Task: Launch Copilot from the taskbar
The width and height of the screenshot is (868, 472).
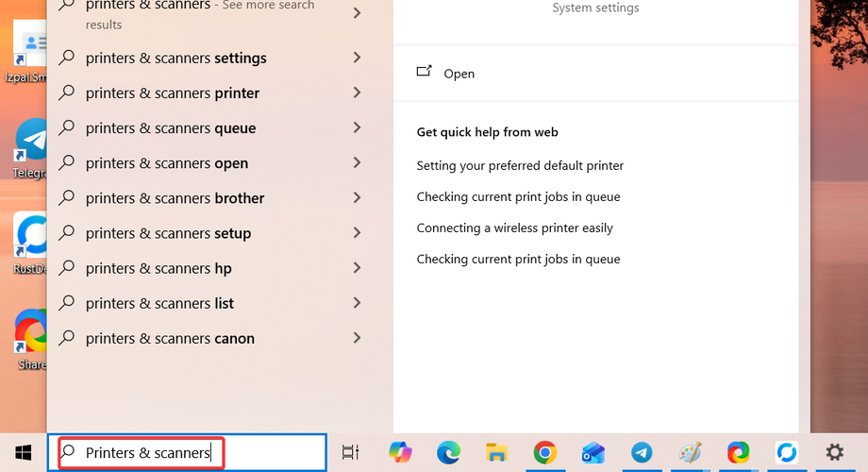Action: pyautogui.click(x=400, y=452)
